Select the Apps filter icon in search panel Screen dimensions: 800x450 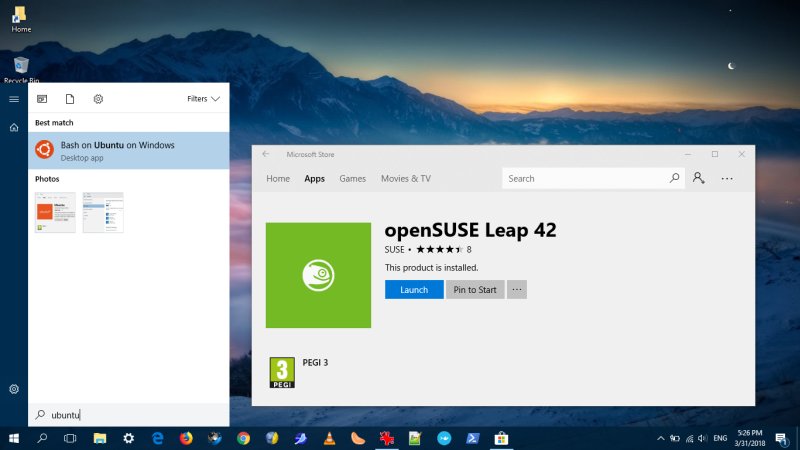point(42,99)
